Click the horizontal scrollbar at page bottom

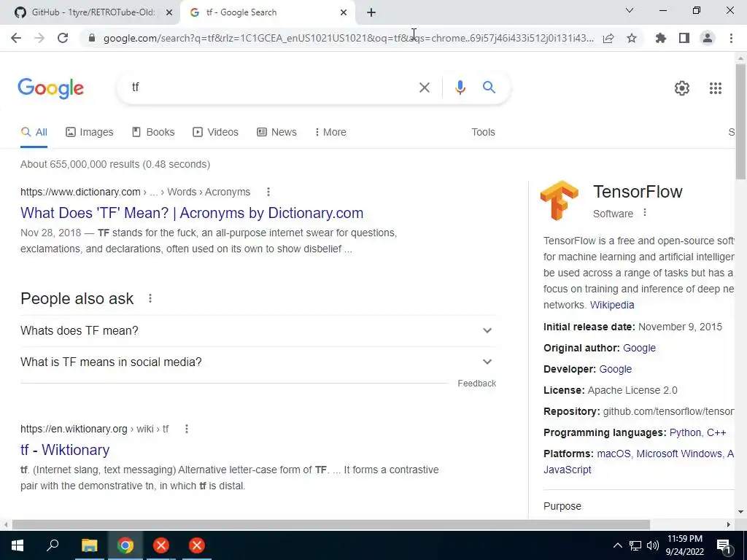[x=330, y=524]
